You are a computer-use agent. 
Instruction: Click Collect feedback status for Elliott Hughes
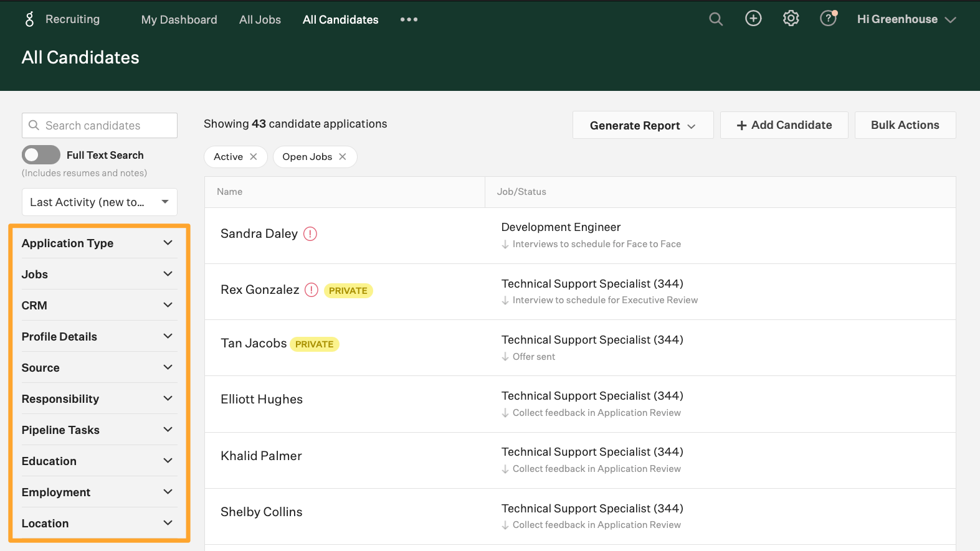coord(596,413)
